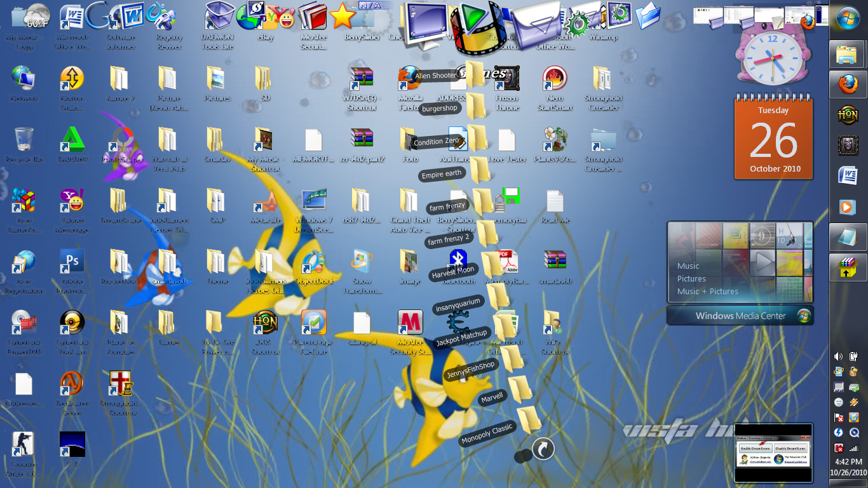The height and width of the screenshot is (488, 868).
Task: Open HoN from the vertical taskbar
Action: pos(848,115)
